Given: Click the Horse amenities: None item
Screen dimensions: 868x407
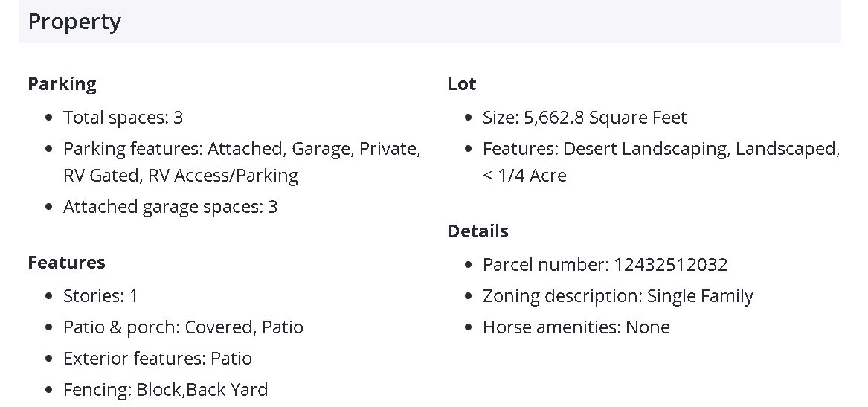Looking at the screenshot, I should (576, 327).
